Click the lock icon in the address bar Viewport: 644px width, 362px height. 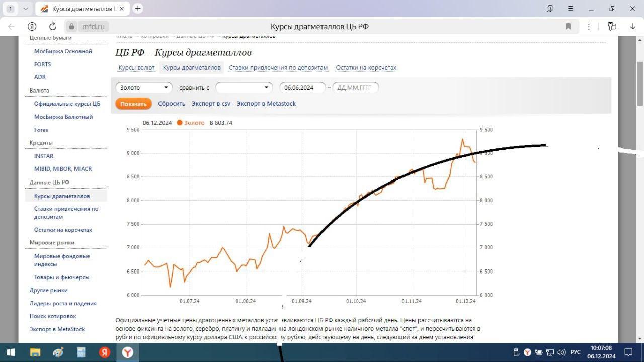[72, 27]
